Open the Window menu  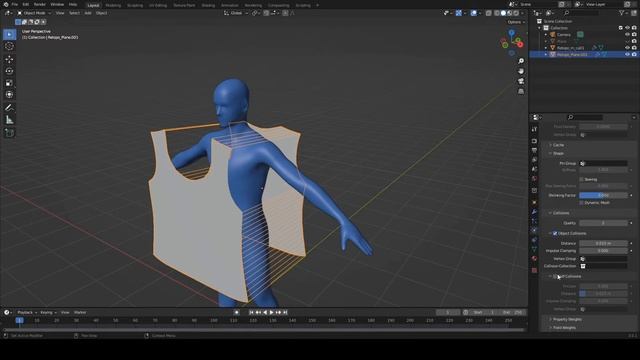coord(57,4)
